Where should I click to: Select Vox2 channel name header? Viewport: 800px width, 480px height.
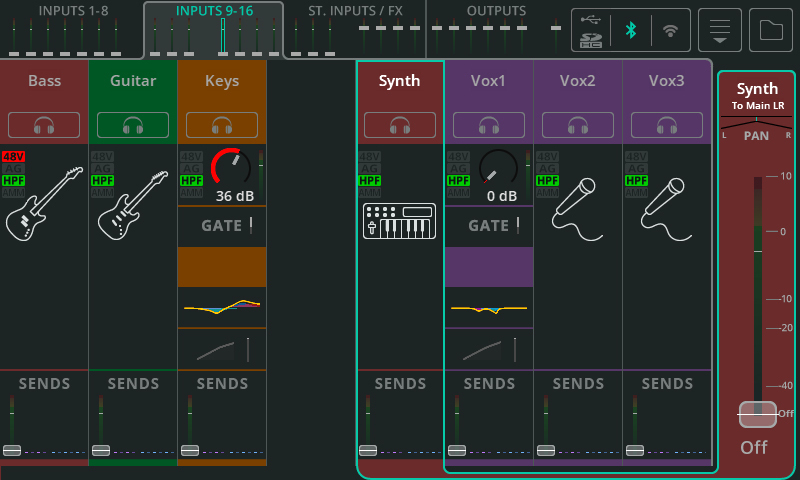(x=578, y=81)
